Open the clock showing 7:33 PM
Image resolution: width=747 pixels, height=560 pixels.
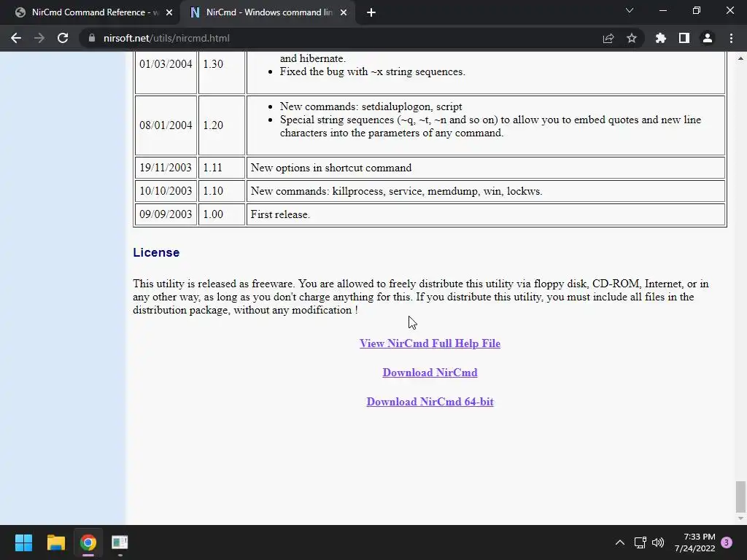coord(694,542)
